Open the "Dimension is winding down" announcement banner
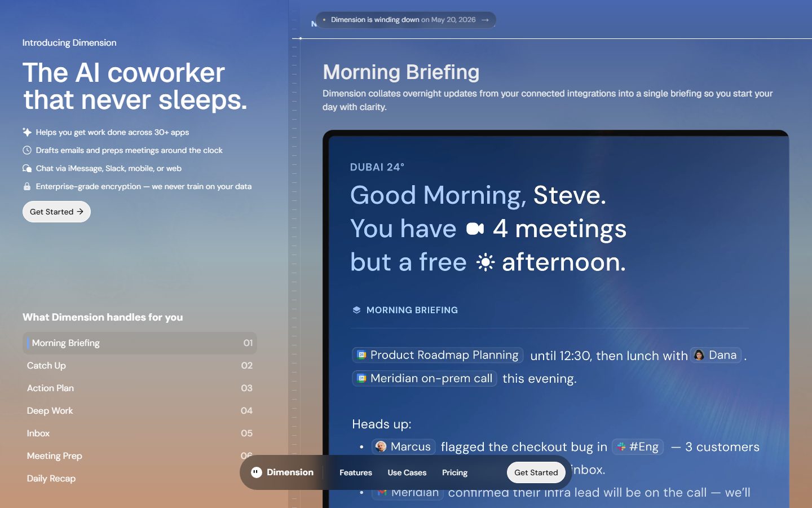Screen dimensions: 812x508 (x=406, y=20)
